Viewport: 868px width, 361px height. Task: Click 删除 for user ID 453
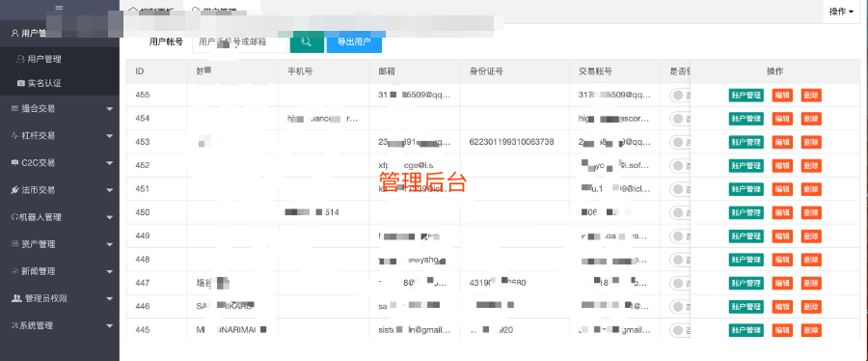pos(811,142)
